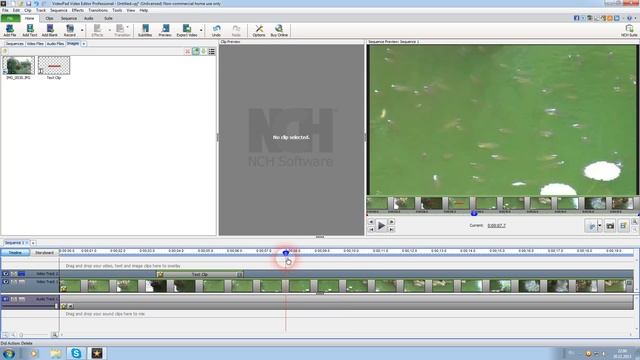Click the Subtitles toolbar icon
This screenshot has width=640, height=360.
point(145,30)
